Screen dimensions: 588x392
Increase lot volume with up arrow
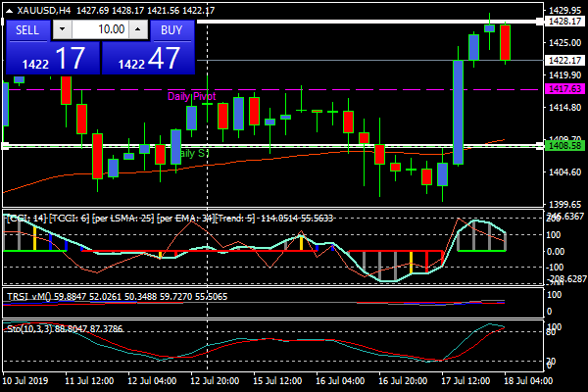[x=136, y=29]
